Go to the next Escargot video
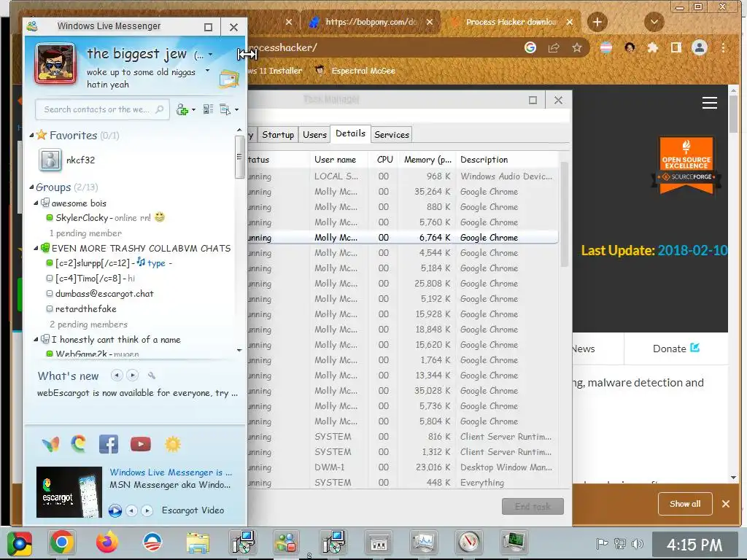 [x=147, y=510]
